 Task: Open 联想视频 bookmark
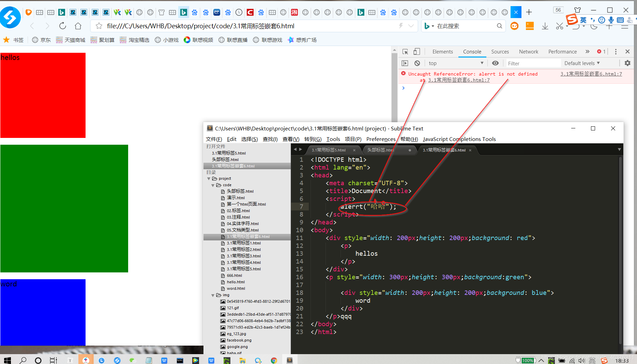(x=198, y=40)
